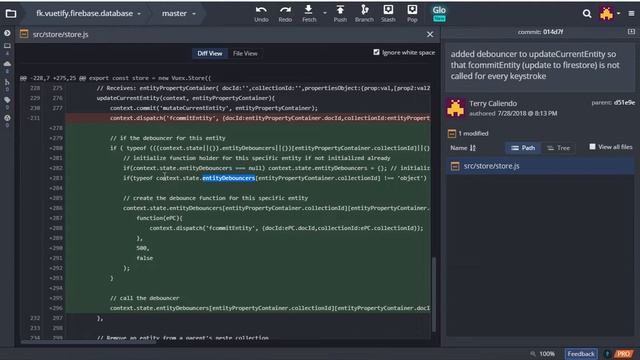This screenshot has width=640, height=360.
Task: Expand the left panel arrow icon
Action: point(7,33)
